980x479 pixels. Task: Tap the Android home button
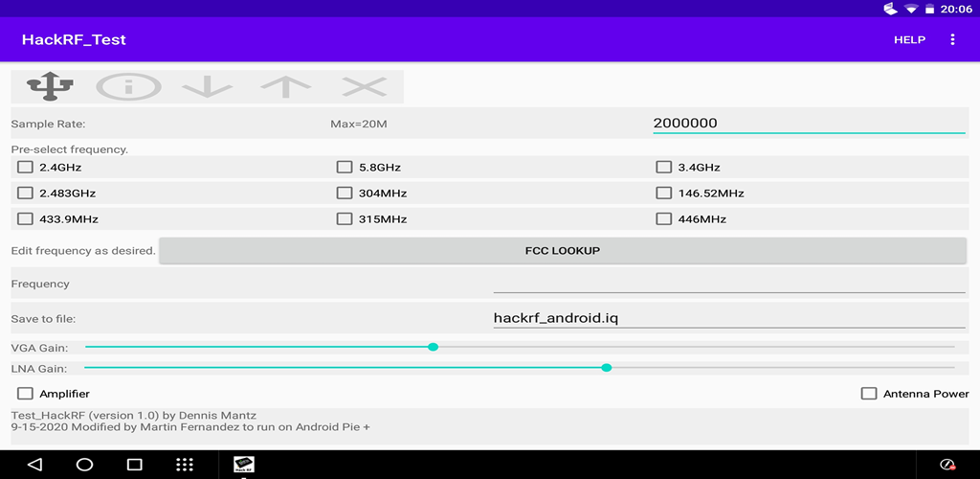[x=84, y=464]
